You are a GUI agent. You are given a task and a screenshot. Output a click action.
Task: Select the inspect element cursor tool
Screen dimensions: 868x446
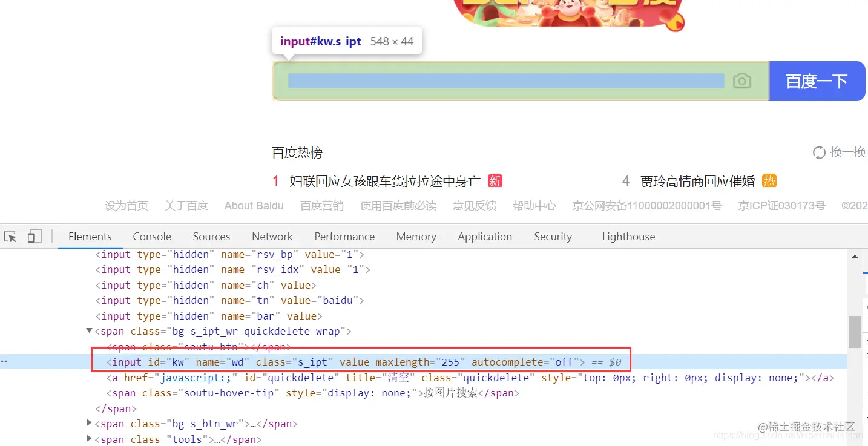coord(10,236)
